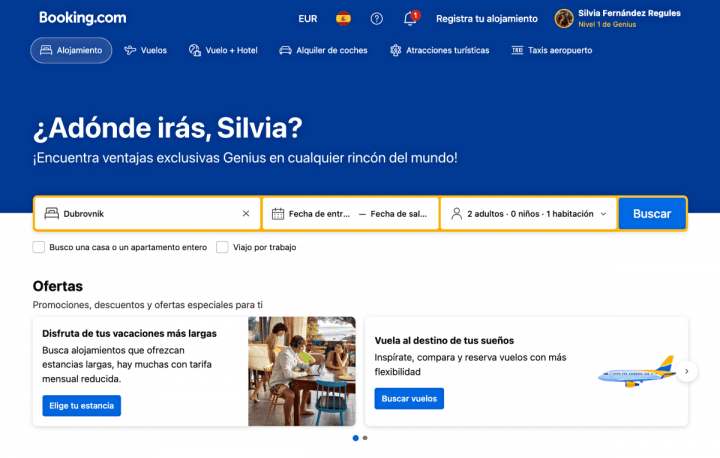Open Silvia's profile avatar picture
720x458 pixels.
tap(564, 19)
